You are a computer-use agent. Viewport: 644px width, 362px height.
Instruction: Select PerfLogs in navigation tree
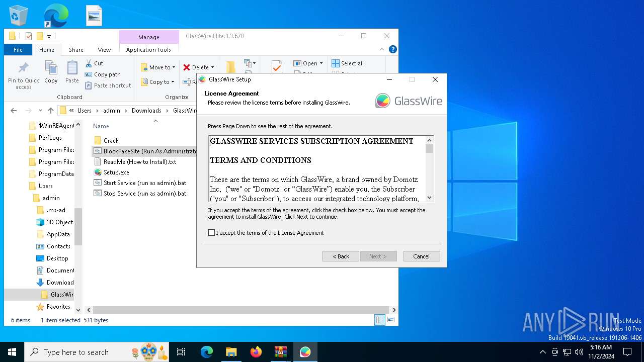pyautogui.click(x=50, y=138)
